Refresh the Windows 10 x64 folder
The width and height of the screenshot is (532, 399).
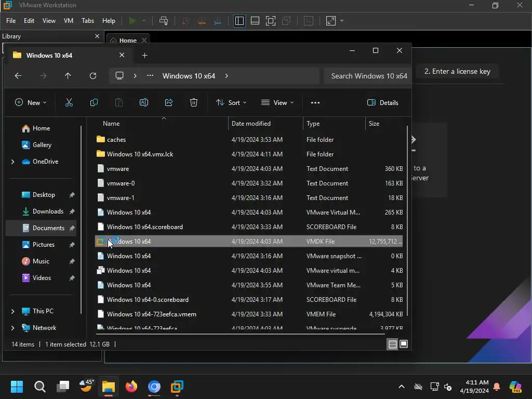[x=93, y=76]
